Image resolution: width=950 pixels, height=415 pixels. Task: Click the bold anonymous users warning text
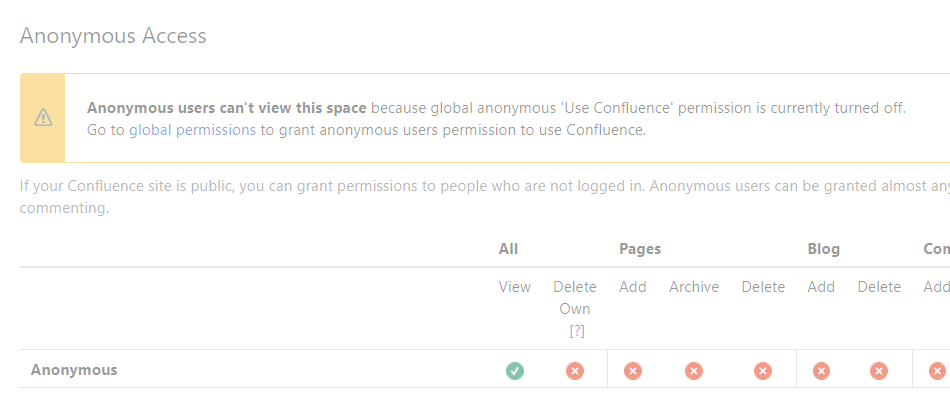pos(227,108)
